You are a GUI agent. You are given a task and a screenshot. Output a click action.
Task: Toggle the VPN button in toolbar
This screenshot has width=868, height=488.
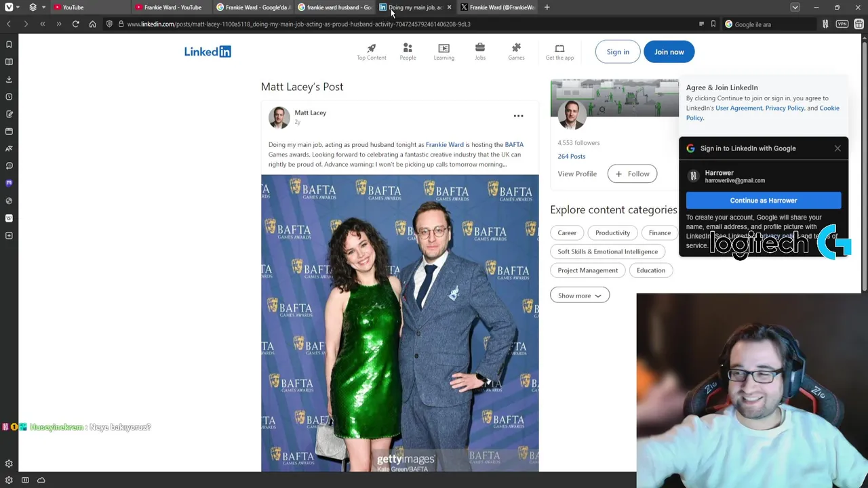pyautogui.click(x=842, y=24)
